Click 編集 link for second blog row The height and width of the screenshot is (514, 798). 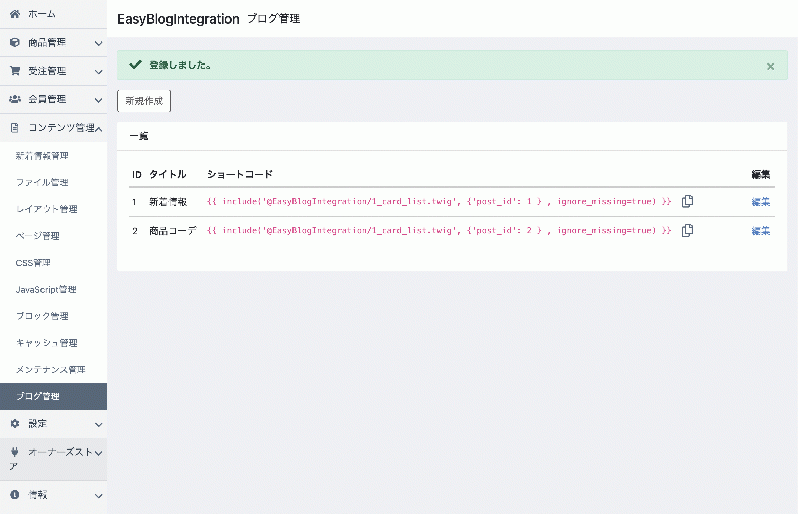coord(761,231)
